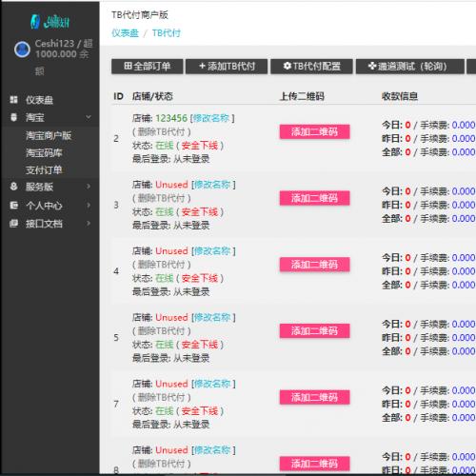Delete TB代付 for shop ID 2
The height and width of the screenshot is (476, 476).
pos(162,131)
